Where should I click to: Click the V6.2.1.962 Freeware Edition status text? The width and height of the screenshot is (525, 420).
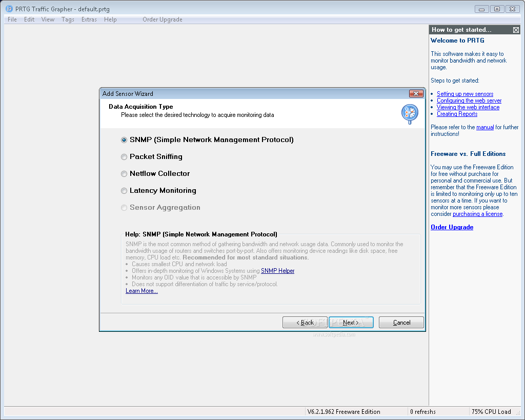344,412
